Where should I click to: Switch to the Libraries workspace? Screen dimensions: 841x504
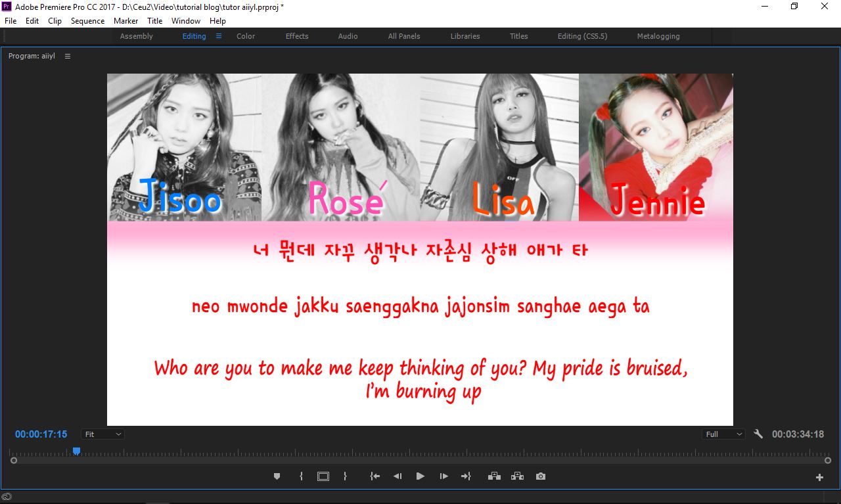click(465, 36)
